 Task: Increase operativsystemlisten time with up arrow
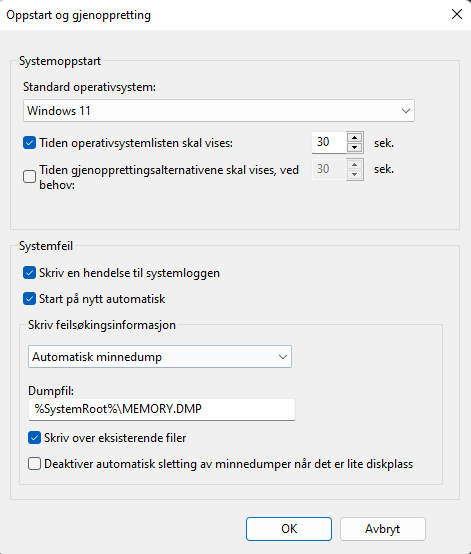[354, 137]
